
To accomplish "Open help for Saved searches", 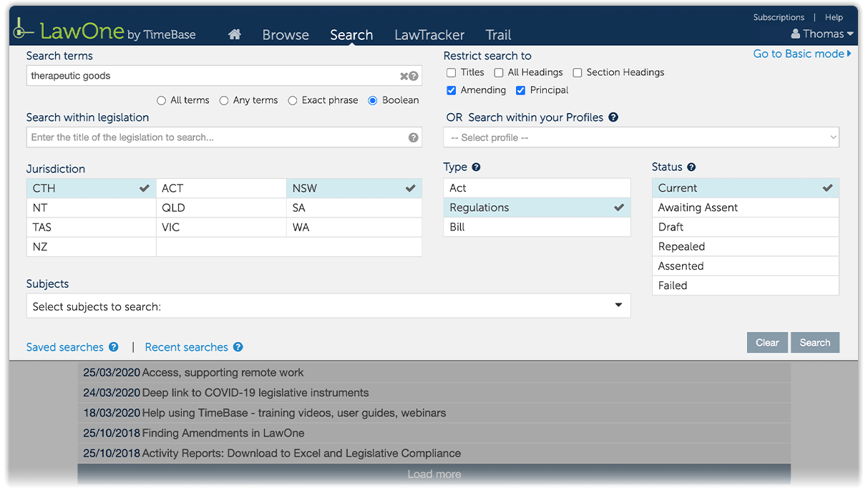I will coord(113,347).
